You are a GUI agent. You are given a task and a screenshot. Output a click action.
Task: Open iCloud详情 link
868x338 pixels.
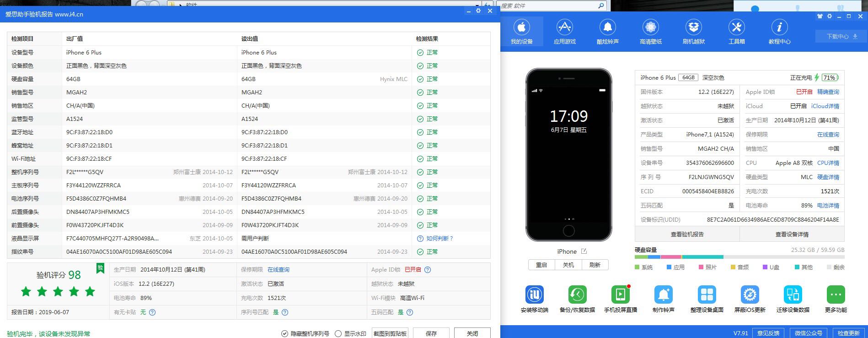pos(825,106)
